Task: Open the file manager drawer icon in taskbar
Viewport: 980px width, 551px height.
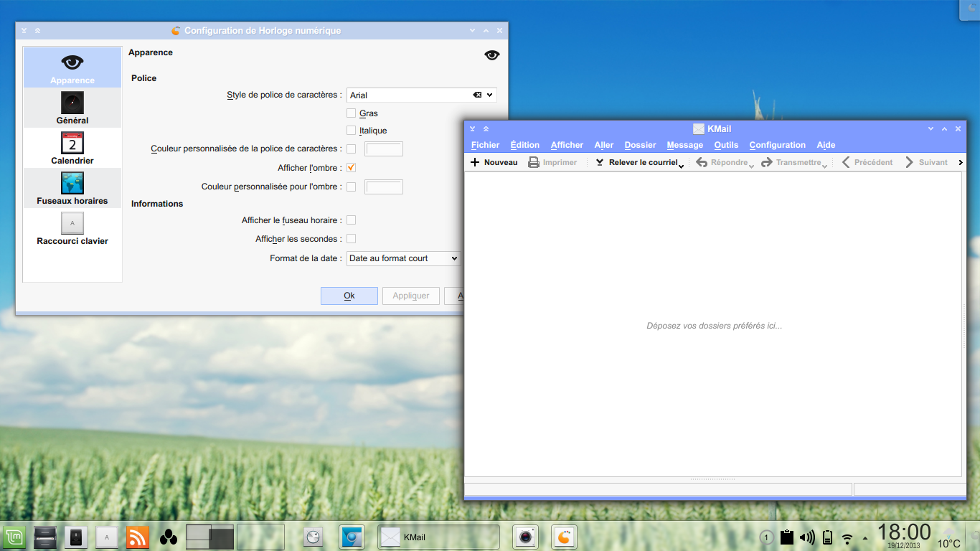Action: (45, 537)
